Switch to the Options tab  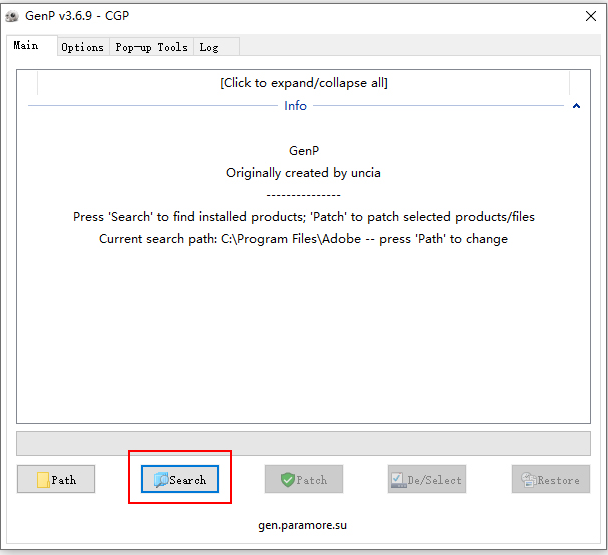coord(83,47)
